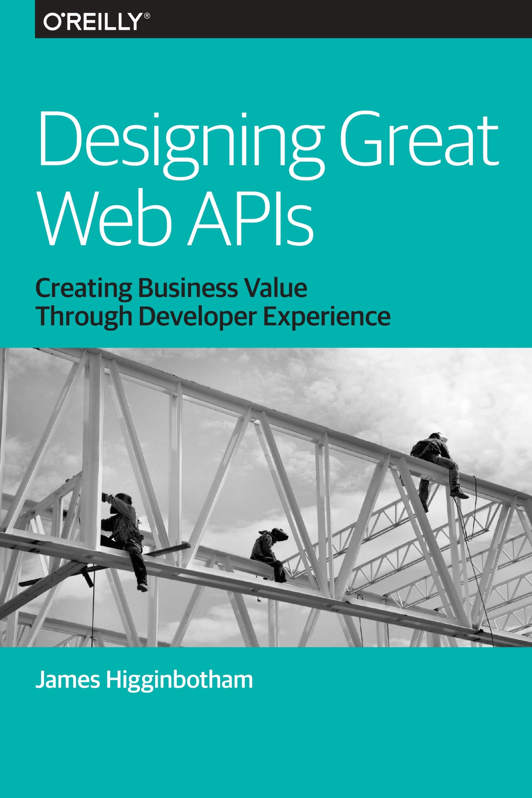Click the author name "James Higginbotham"

tap(144, 681)
